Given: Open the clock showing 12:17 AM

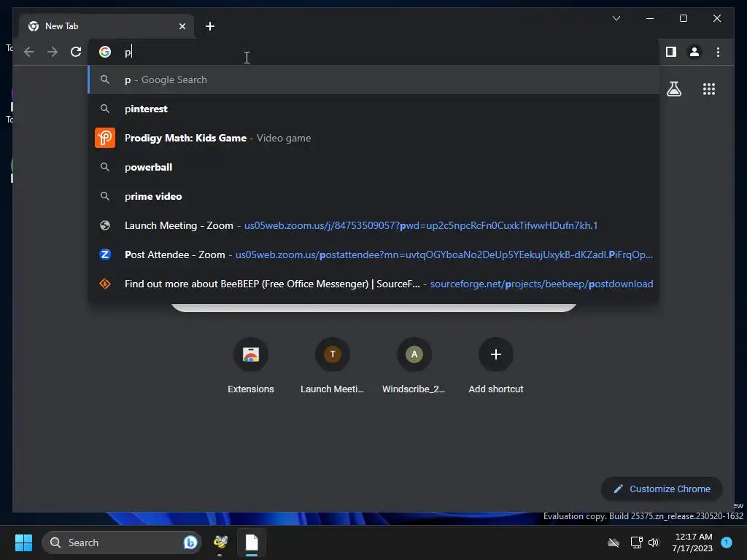Looking at the screenshot, I should coord(693,542).
